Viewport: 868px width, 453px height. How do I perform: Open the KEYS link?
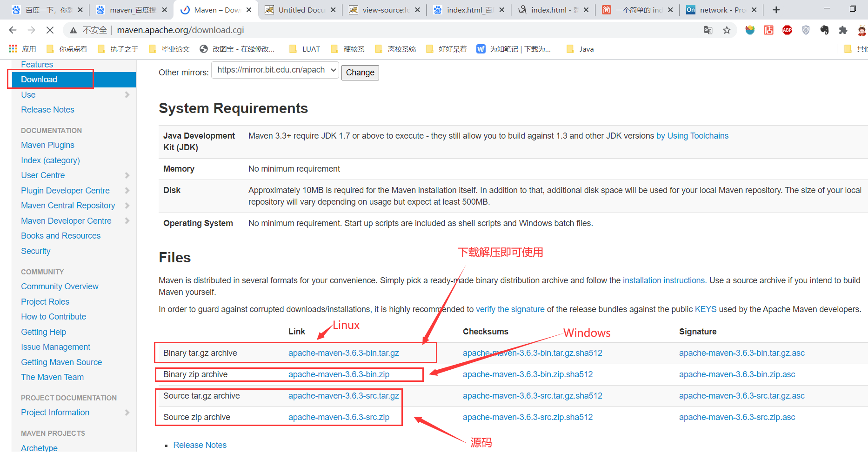[706, 309]
